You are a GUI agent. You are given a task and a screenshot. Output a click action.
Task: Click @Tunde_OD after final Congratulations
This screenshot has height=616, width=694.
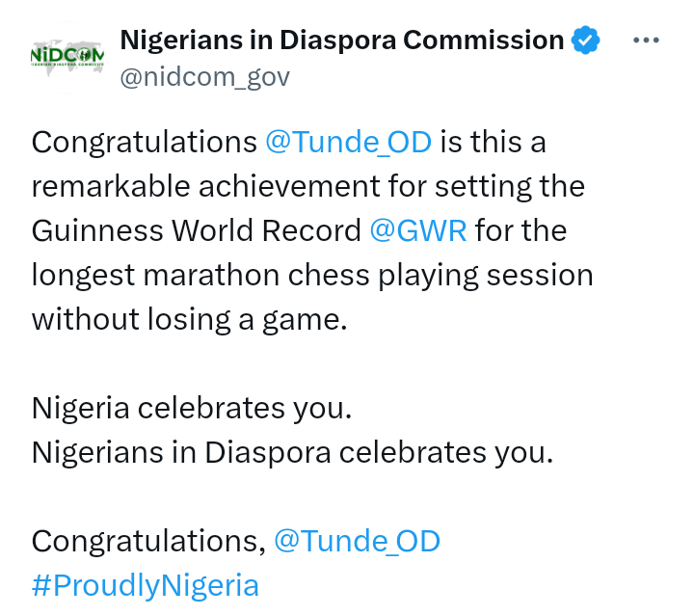click(x=358, y=541)
